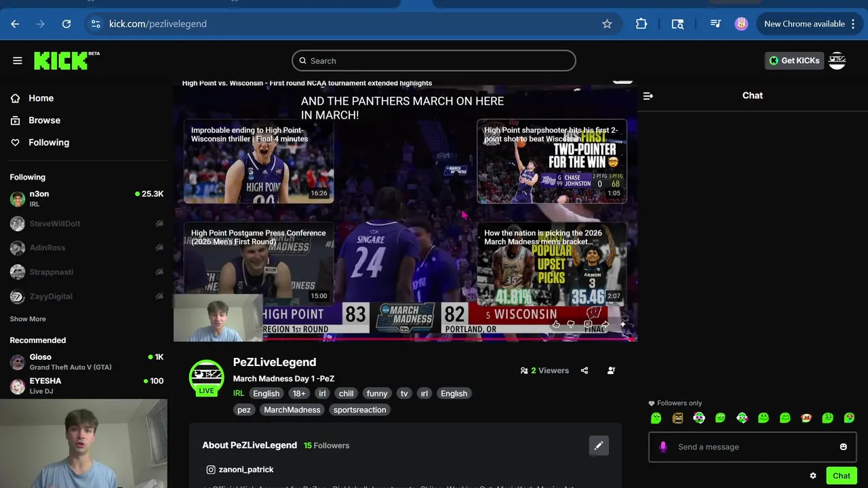Click the MarchMadness tag
The height and width of the screenshot is (488, 868).
pos(292,409)
